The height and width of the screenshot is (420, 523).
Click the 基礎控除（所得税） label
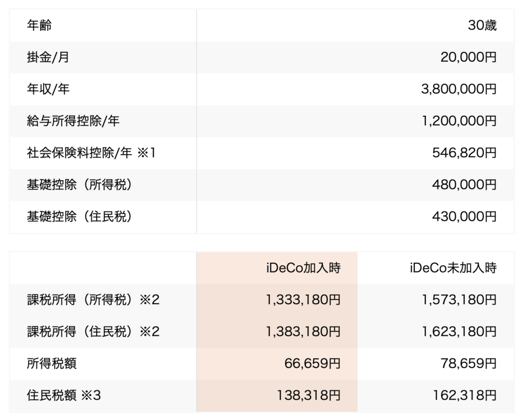click(80, 185)
